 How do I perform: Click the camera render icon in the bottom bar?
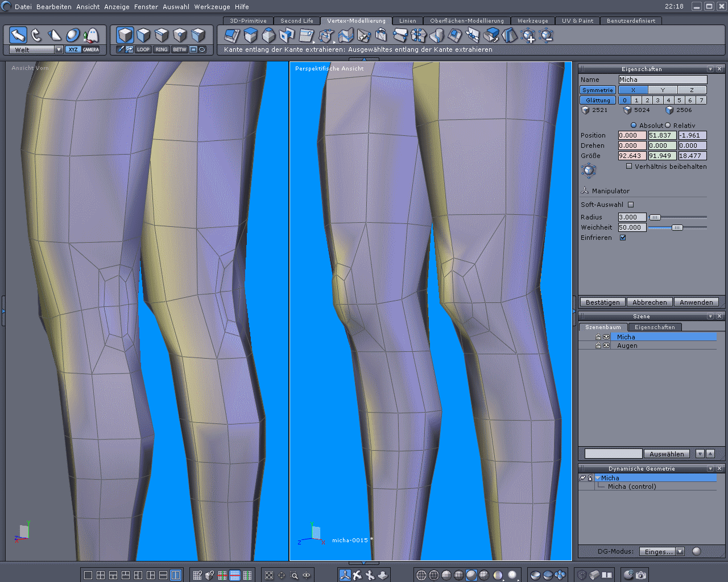tap(641, 575)
